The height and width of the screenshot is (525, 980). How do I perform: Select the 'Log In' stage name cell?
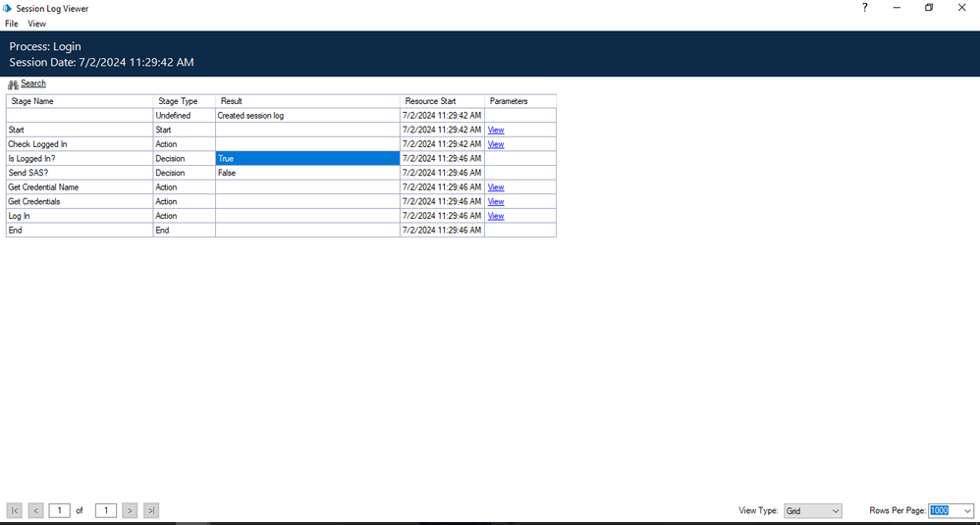click(x=80, y=216)
